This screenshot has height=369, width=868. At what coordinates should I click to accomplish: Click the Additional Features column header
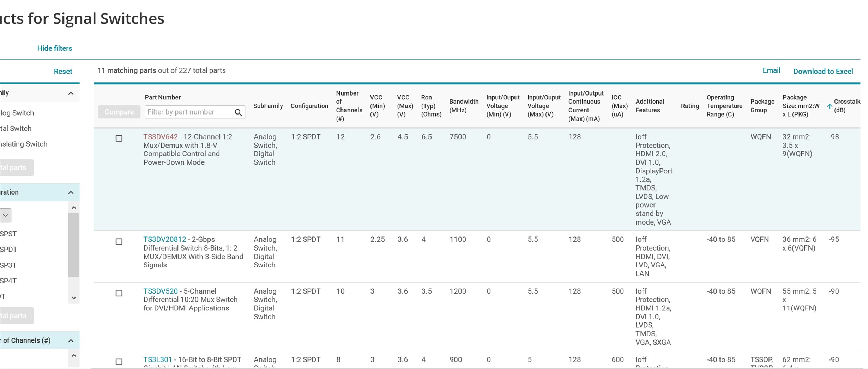tap(650, 106)
